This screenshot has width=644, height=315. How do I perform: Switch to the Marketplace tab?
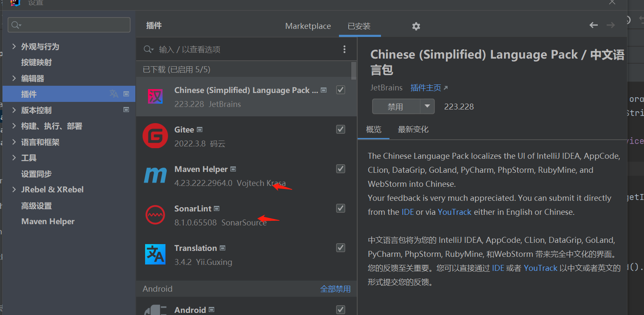308,26
